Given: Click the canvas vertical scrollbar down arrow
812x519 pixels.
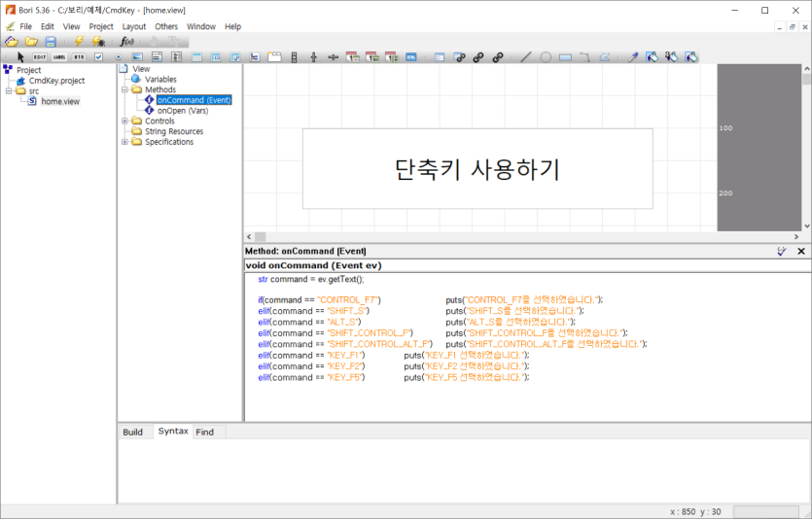Looking at the screenshot, I should click(x=807, y=225).
